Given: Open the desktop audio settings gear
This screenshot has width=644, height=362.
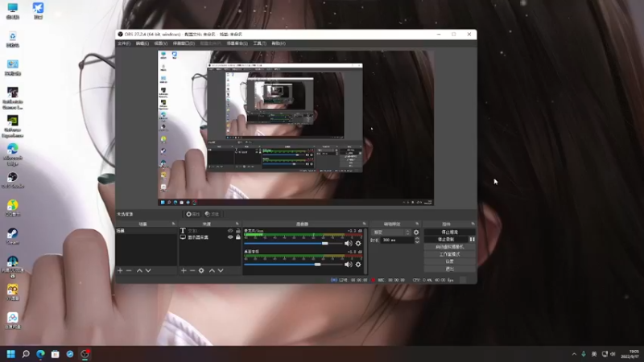Looking at the screenshot, I should pyautogui.click(x=358, y=265).
